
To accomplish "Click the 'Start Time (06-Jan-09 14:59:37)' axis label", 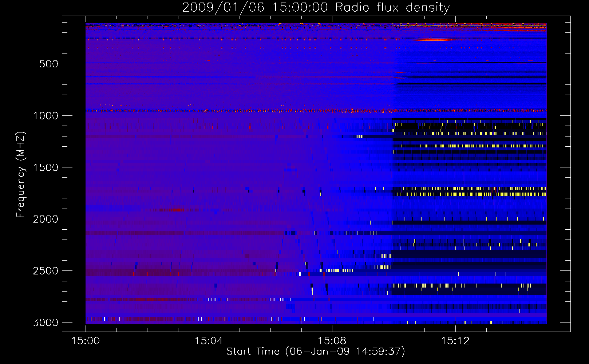I will [x=316, y=352].
